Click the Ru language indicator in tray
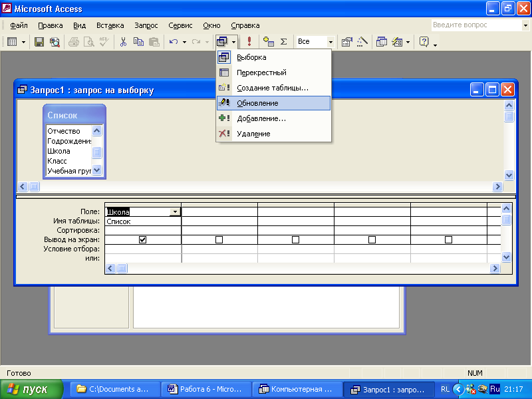 495,389
